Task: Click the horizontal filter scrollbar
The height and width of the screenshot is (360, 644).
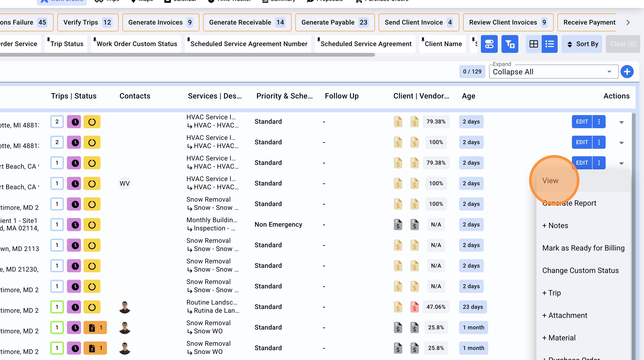Action: click(x=187, y=55)
